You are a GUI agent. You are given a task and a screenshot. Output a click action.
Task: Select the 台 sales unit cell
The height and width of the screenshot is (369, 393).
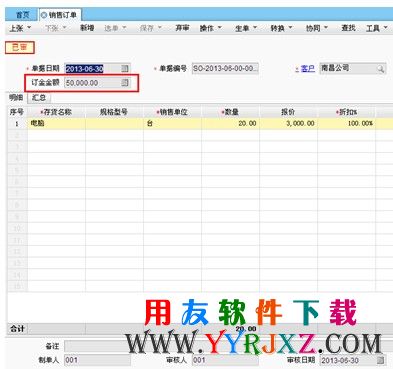(172, 123)
